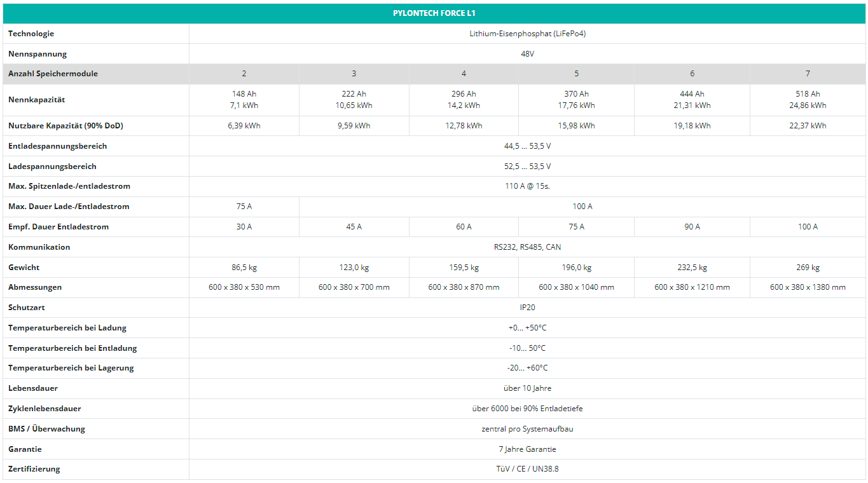Select the Technologie row label
868x483 pixels.
tap(31, 34)
